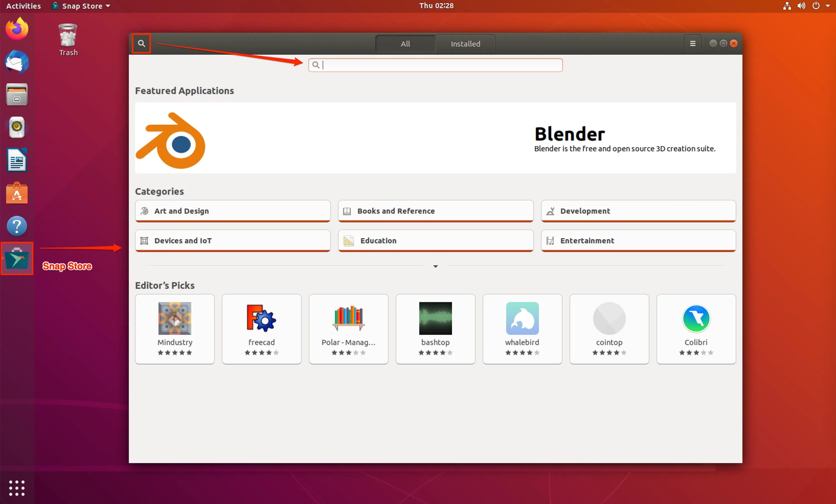Switch to the Installed tab
Viewport: 836px width, 504px height.
pos(465,43)
